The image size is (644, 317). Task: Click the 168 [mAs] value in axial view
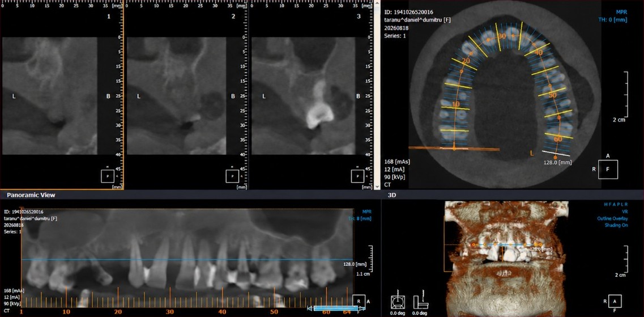(396, 162)
